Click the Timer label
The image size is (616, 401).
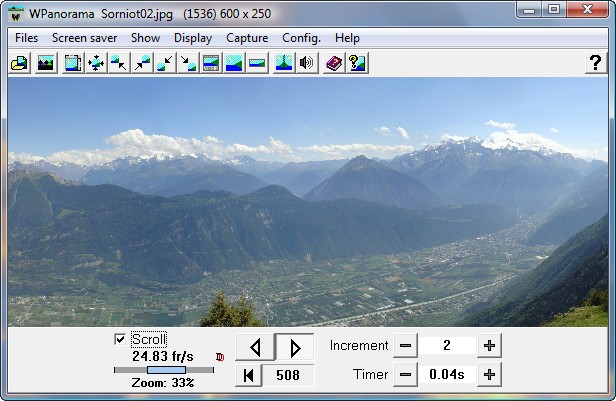370,374
